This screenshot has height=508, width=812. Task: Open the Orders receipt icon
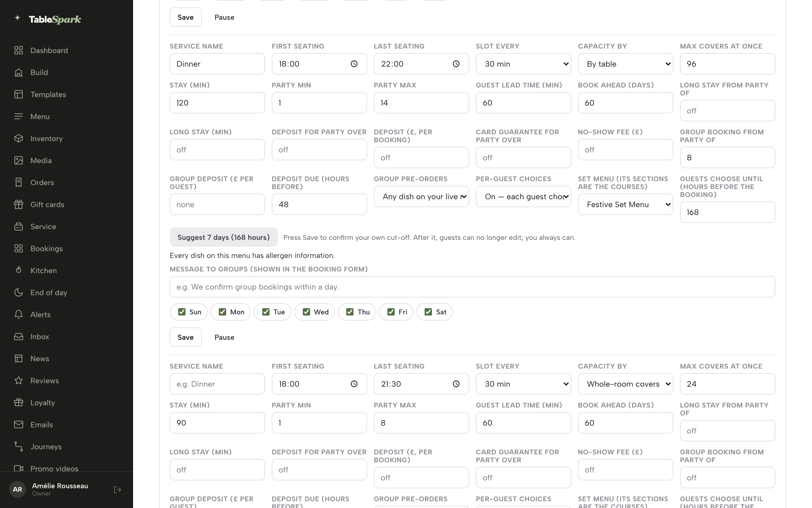point(19,182)
